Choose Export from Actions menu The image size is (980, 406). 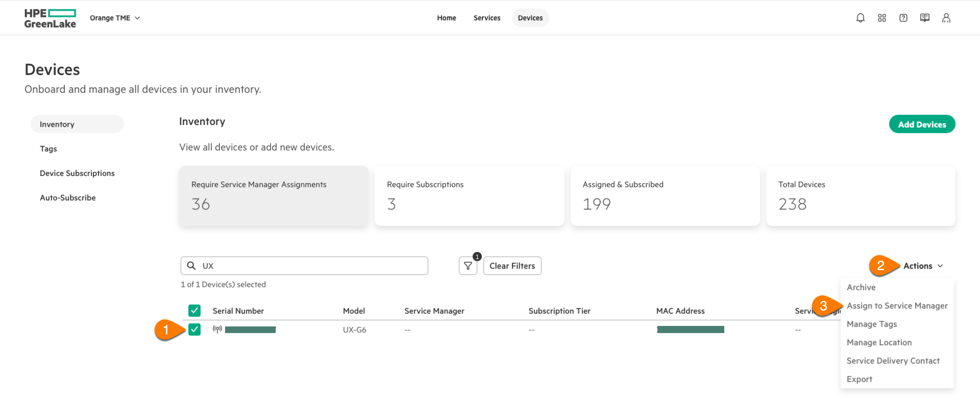[x=859, y=379]
